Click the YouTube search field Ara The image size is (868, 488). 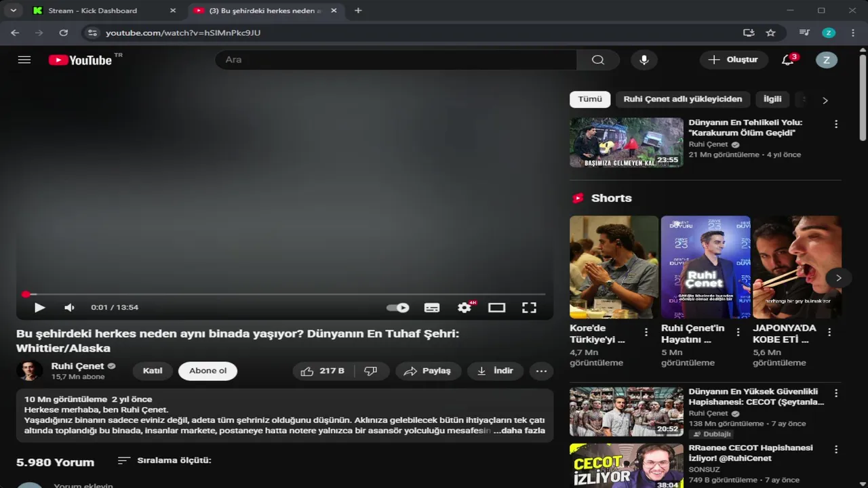coord(396,60)
